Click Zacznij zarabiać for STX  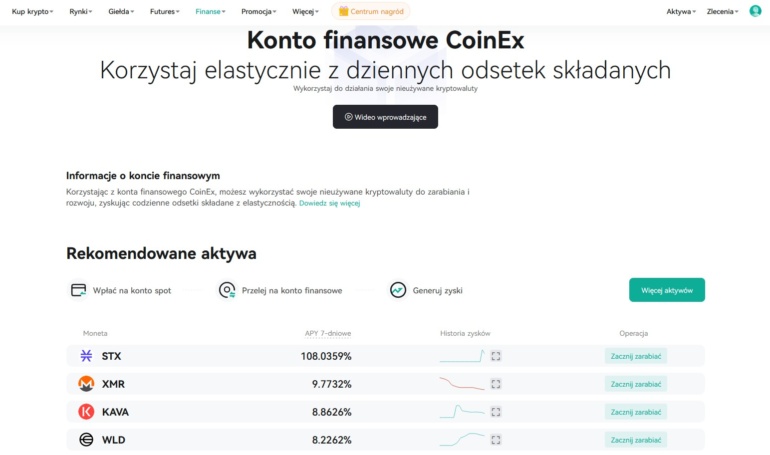click(636, 356)
